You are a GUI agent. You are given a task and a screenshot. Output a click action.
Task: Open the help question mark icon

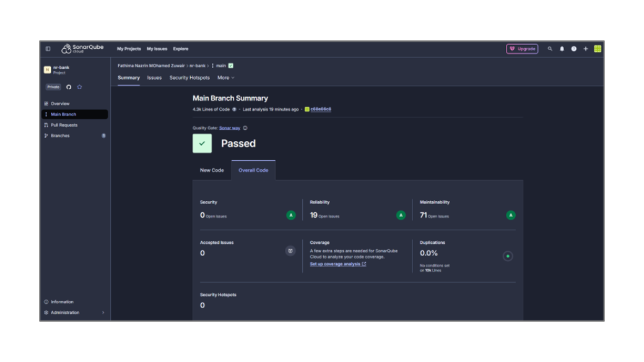[574, 49]
